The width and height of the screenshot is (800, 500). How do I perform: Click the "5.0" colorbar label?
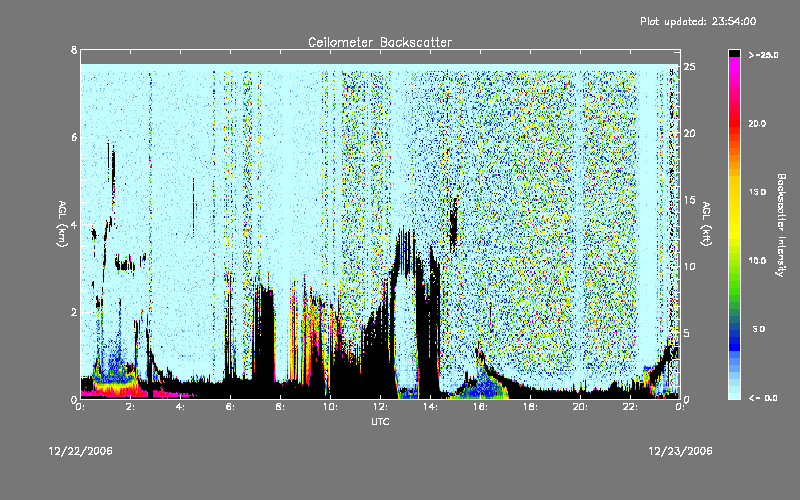(x=759, y=329)
